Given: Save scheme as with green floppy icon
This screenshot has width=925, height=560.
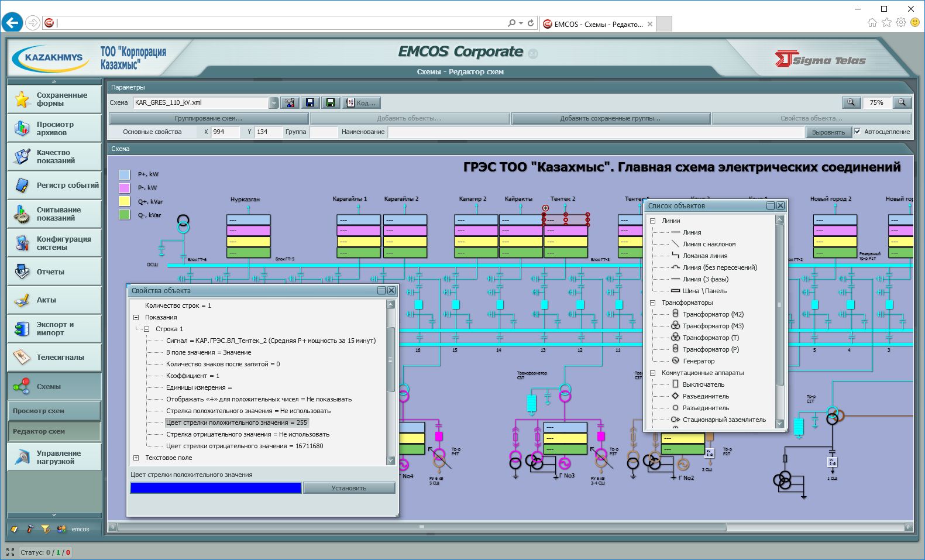Looking at the screenshot, I should [x=331, y=102].
